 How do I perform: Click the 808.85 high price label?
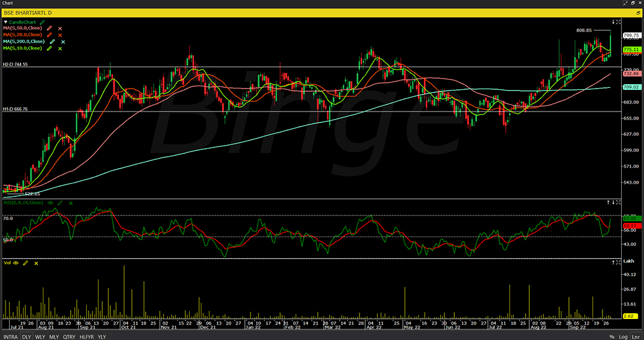(584, 30)
